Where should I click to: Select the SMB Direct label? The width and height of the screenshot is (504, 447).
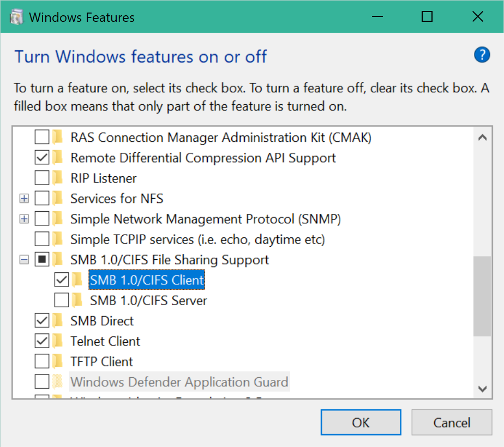coord(102,321)
